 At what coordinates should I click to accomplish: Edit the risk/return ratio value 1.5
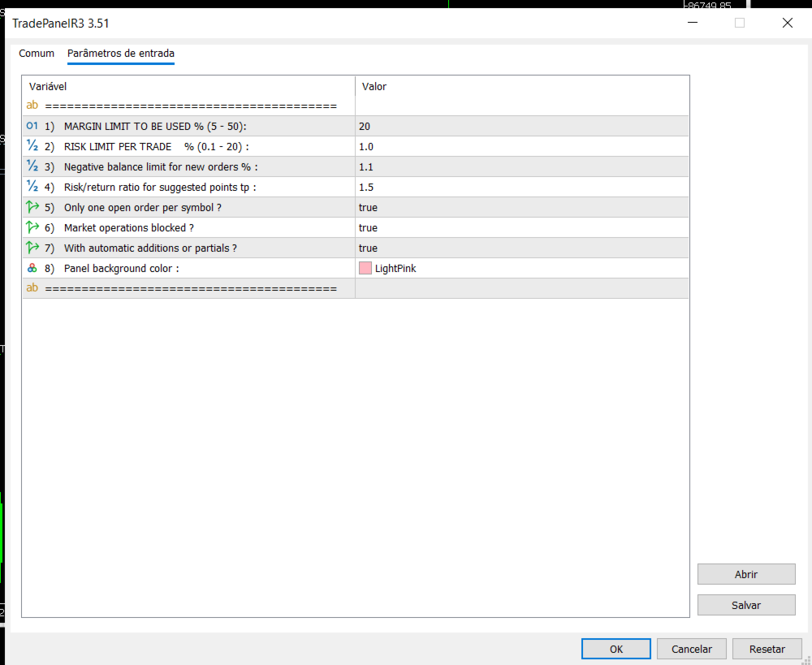(x=521, y=187)
